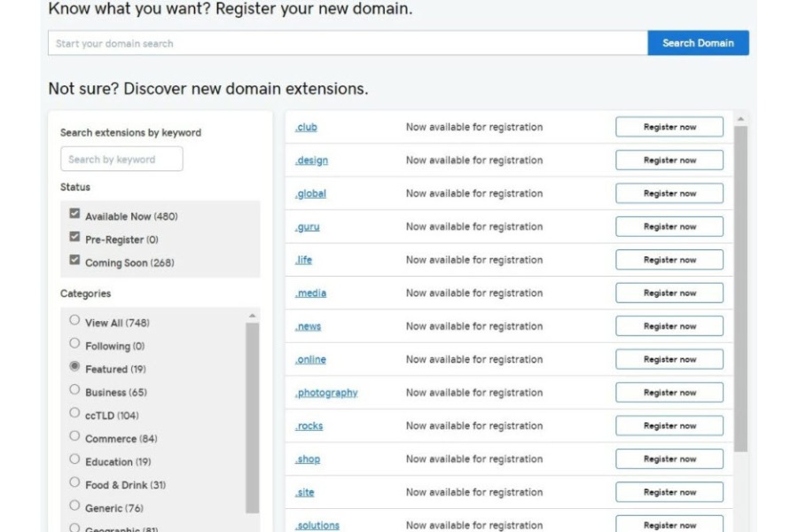Uncheck the Pre-Register (0) checkbox
Screen dimensions: 798x532
click(x=74, y=237)
